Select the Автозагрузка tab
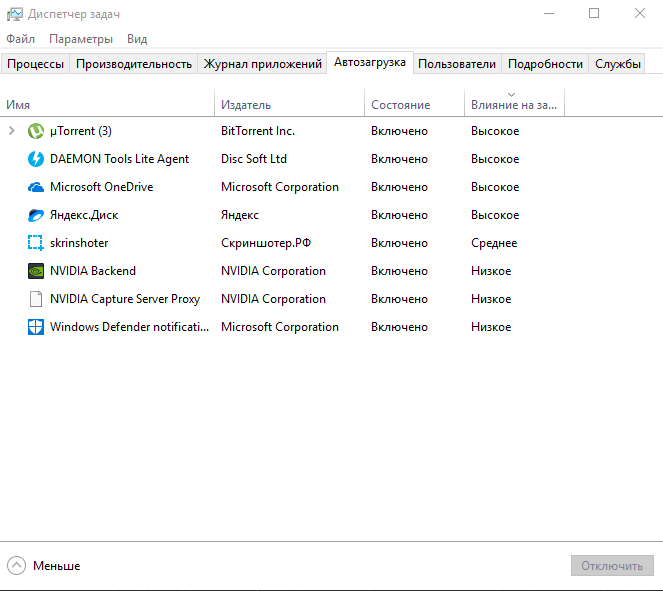This screenshot has width=663, height=591. (370, 63)
